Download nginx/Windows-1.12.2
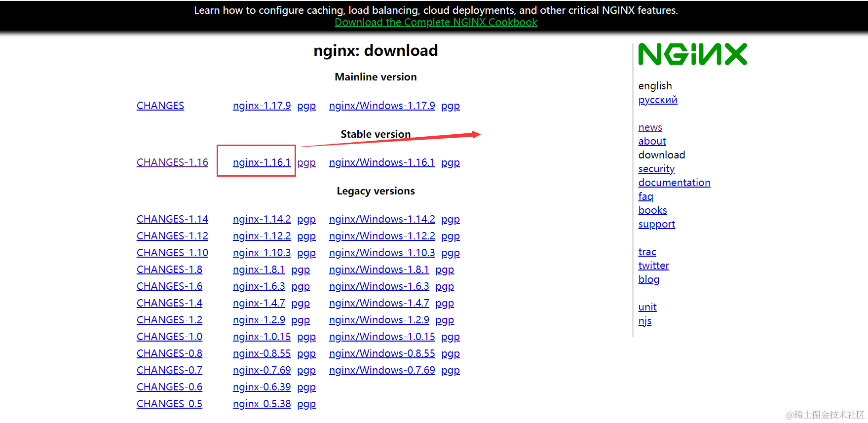 pyautogui.click(x=382, y=236)
